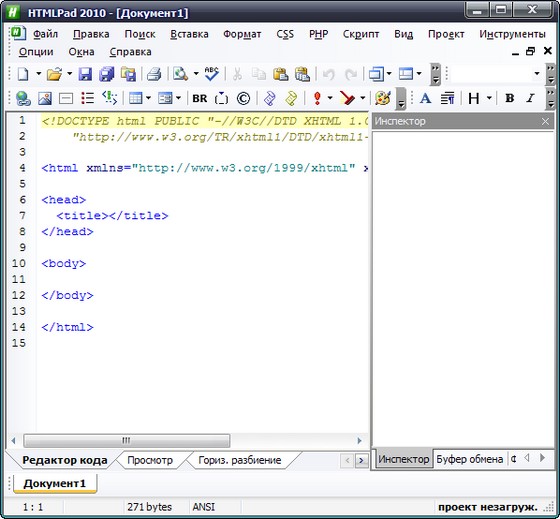The image size is (560, 519).
Task: Insert copyright symbol icon
Action: point(243,99)
